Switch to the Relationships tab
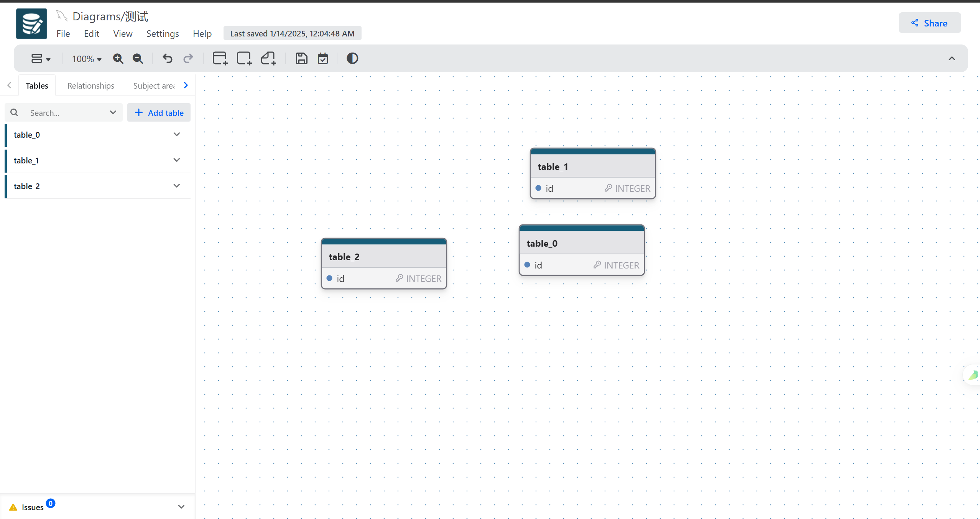The height and width of the screenshot is (519, 980). (91, 86)
